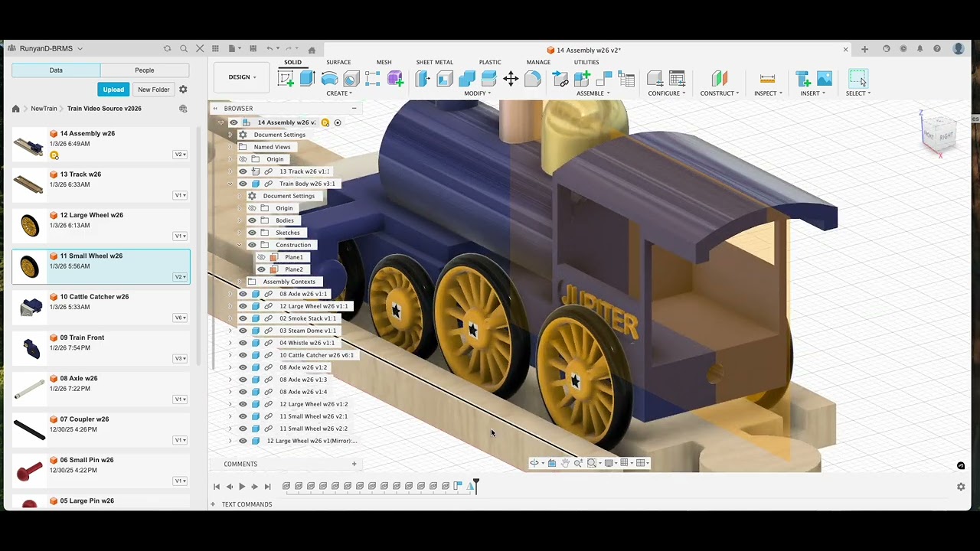
Task: Open the CREATE dropdown menu
Action: [339, 93]
